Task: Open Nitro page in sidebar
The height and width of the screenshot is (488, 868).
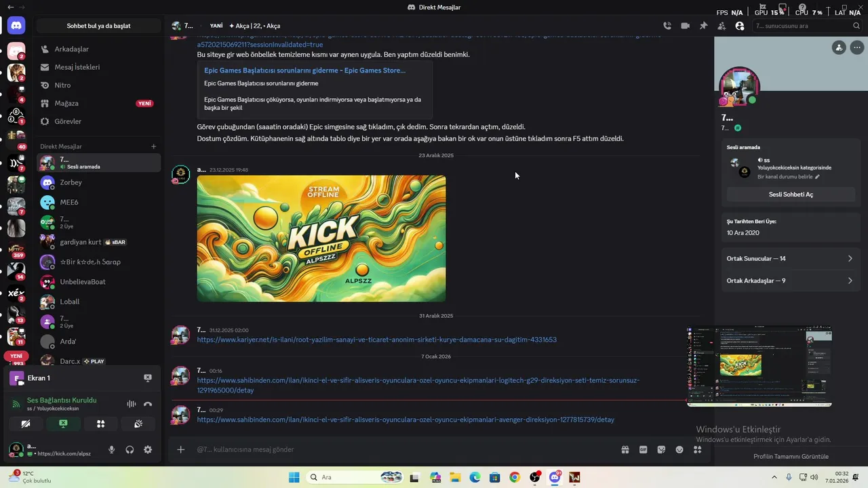Action: tap(98, 85)
